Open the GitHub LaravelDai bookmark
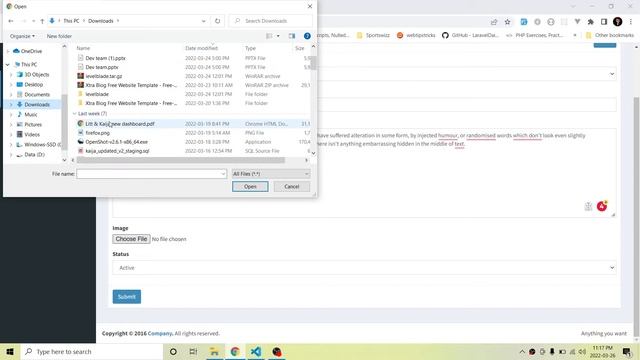640x360 pixels. point(470,35)
